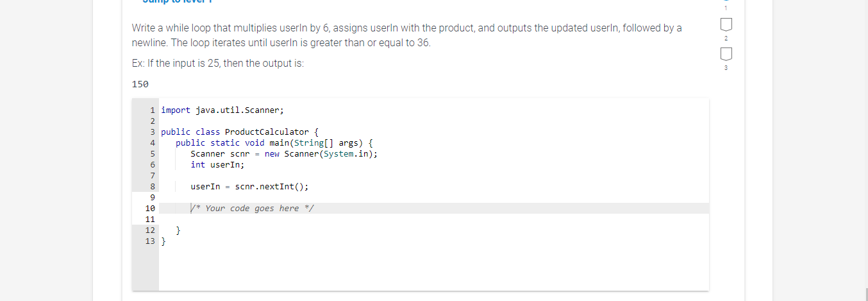Click the example output value 150

140,84
